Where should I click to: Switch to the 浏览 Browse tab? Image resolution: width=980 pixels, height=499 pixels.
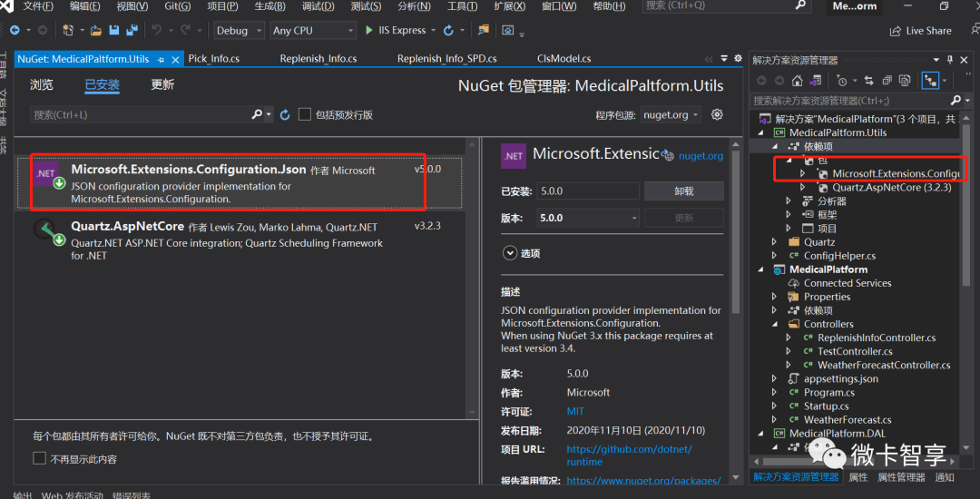point(42,85)
